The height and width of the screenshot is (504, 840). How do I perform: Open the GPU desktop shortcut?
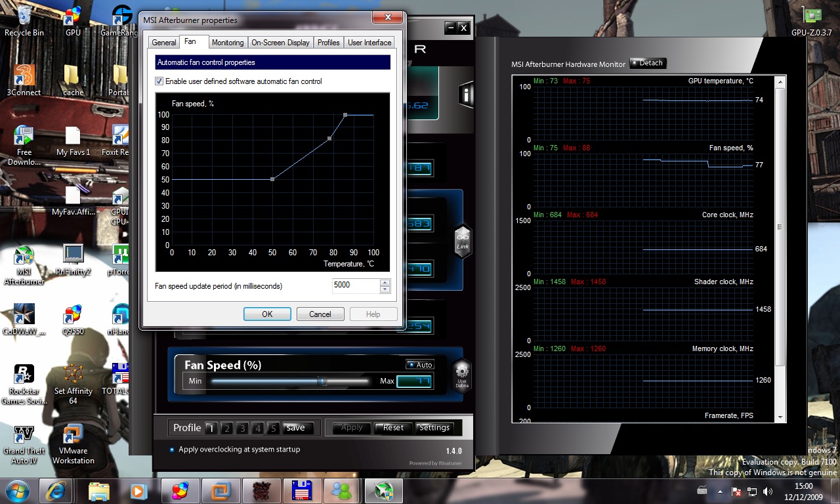point(73,20)
